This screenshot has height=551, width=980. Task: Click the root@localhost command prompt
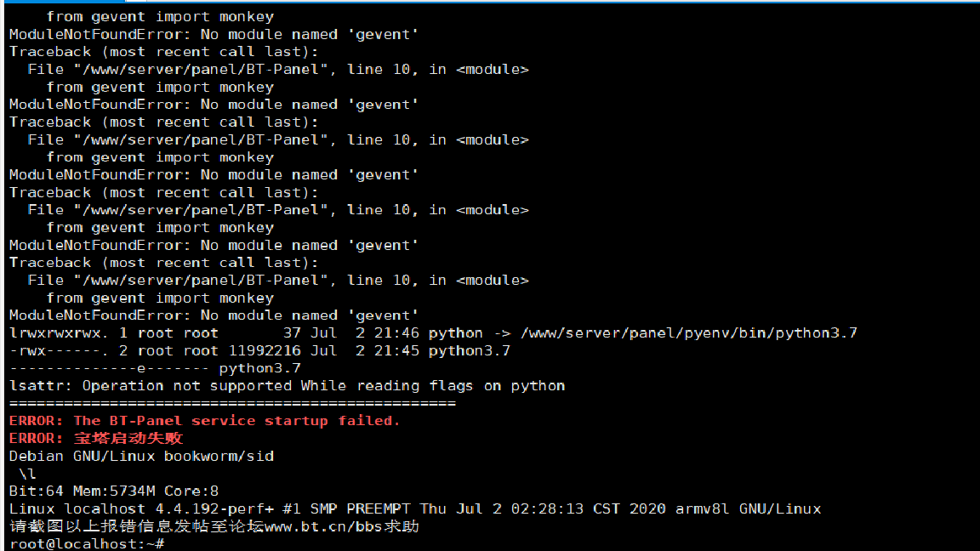[87, 543]
